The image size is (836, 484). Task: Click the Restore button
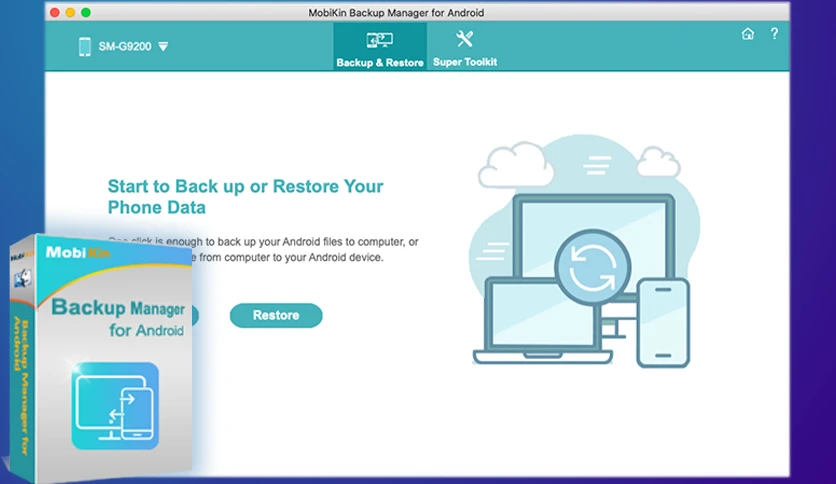tap(276, 316)
